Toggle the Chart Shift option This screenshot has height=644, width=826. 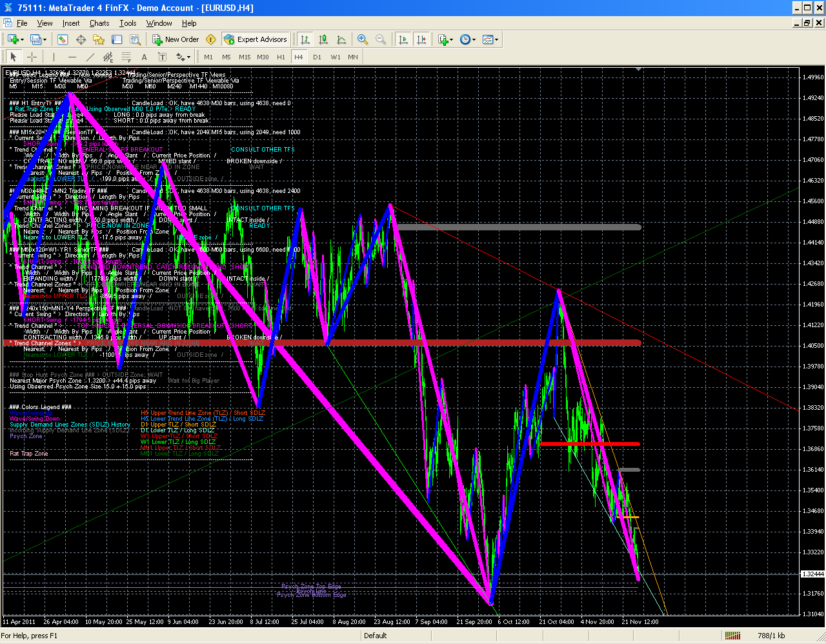421,39
